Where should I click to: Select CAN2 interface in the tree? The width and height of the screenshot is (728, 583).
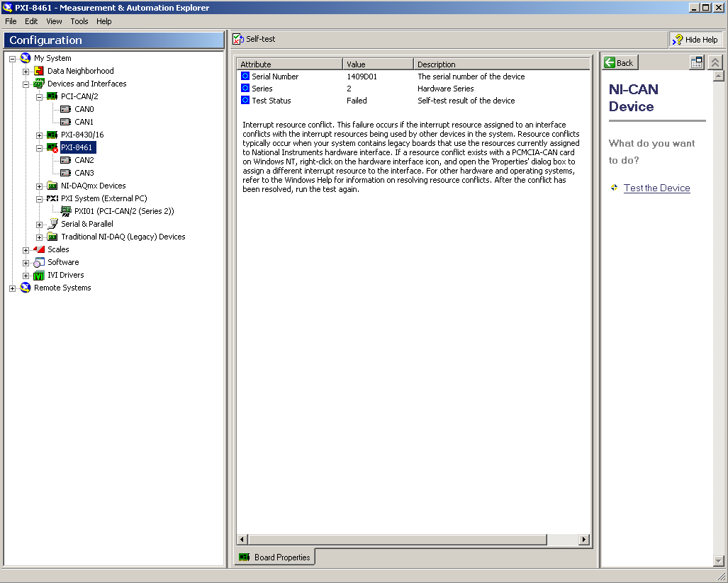tap(84, 160)
